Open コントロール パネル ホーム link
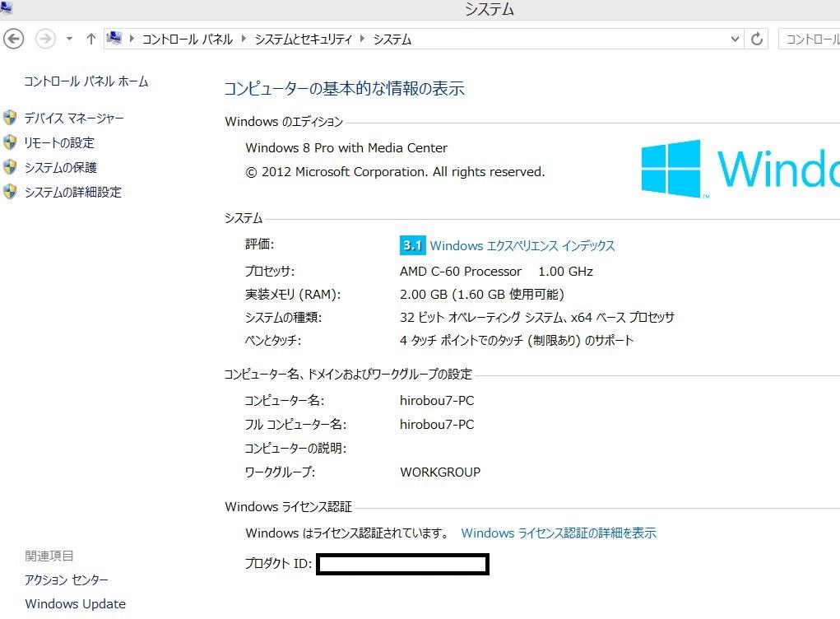840x619 pixels. tap(86, 81)
